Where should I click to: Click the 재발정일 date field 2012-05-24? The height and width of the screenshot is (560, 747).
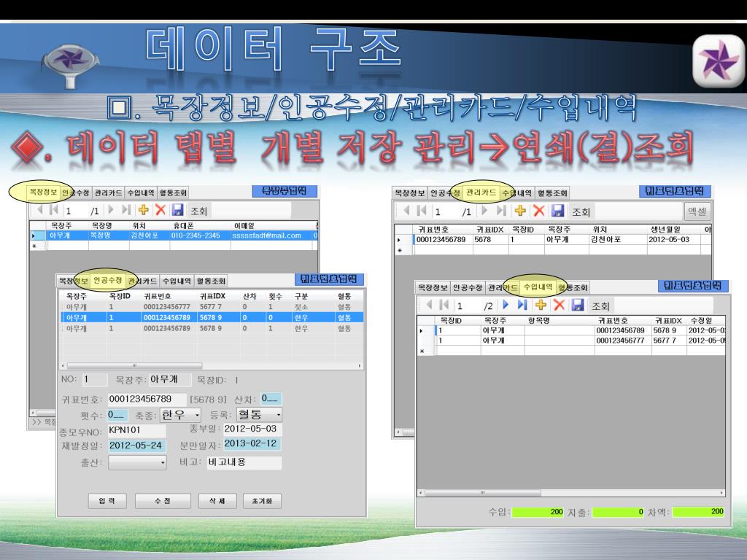[x=136, y=446]
